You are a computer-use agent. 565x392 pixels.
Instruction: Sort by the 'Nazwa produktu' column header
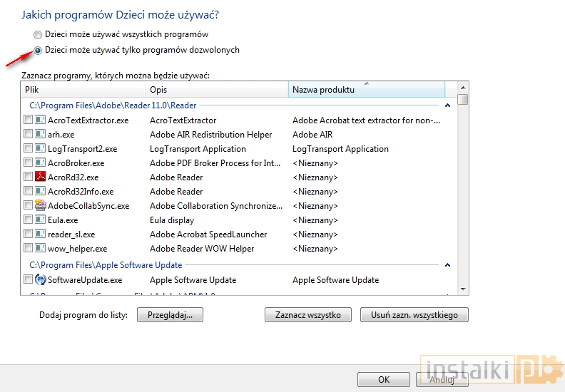click(x=366, y=90)
